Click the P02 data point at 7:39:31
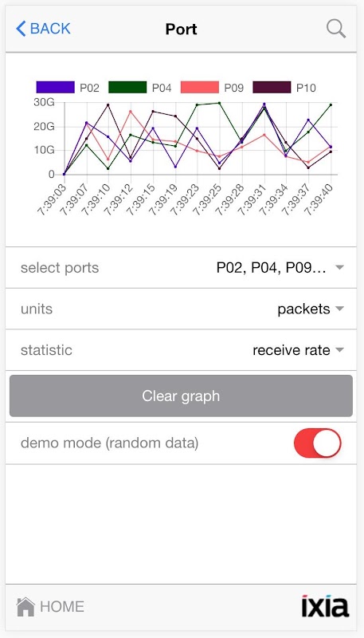 click(x=264, y=104)
